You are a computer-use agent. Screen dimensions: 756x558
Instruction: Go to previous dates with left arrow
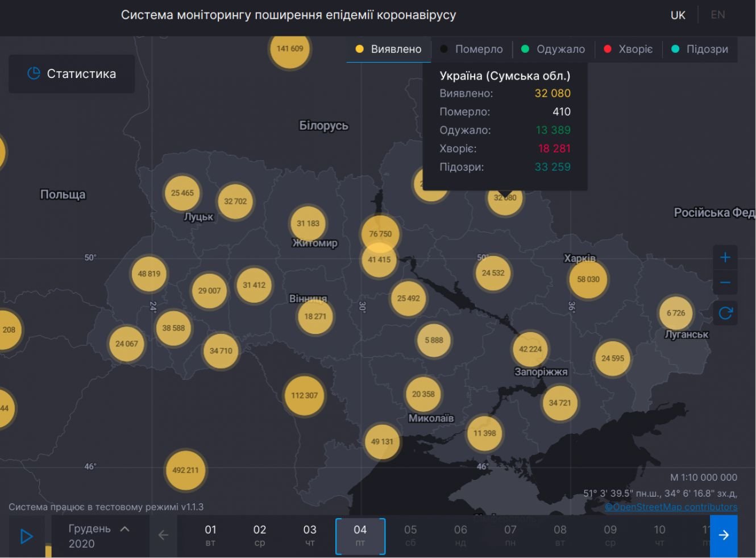coord(163,535)
